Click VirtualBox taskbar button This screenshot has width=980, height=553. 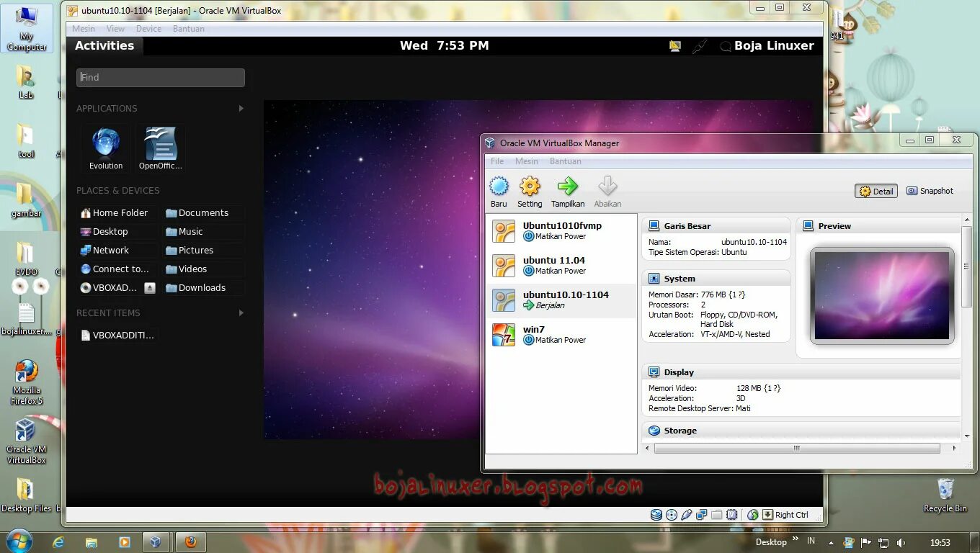pos(155,542)
